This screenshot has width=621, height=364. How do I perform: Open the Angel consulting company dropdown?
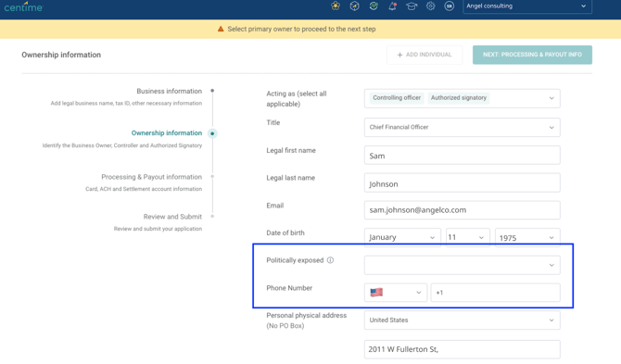pyautogui.click(x=527, y=6)
